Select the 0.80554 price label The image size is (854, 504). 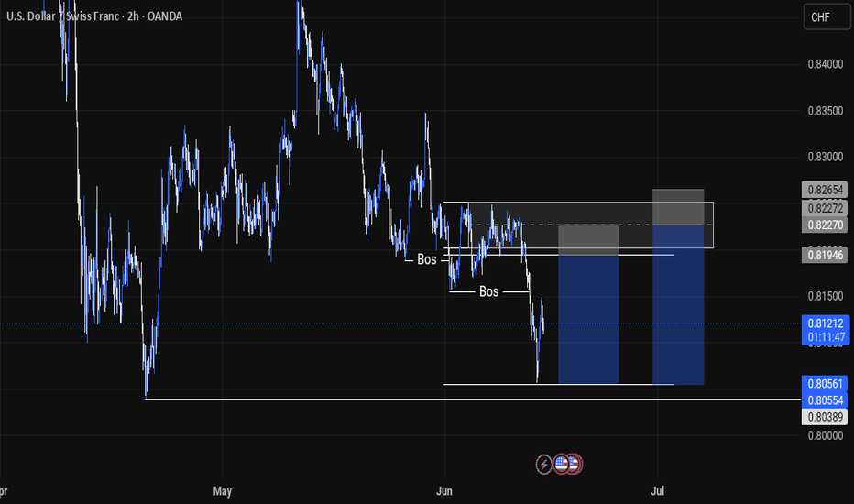(x=825, y=400)
